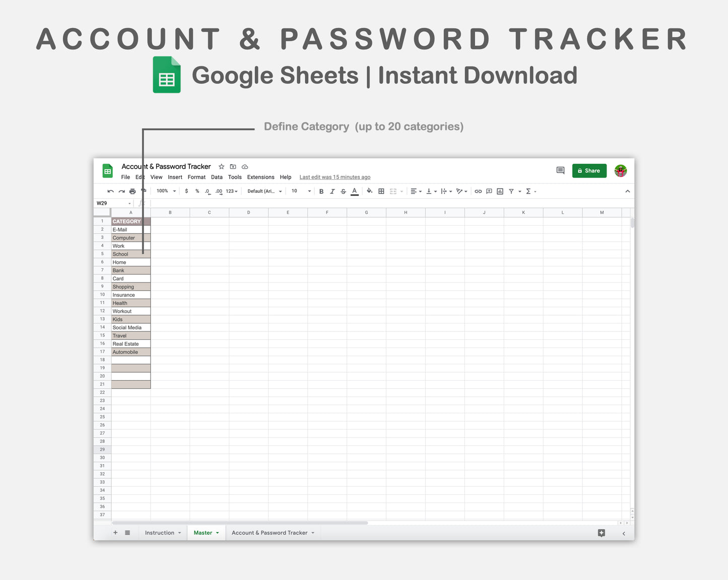Open the fill color tool
This screenshot has height=580, width=728.
pyautogui.click(x=369, y=191)
